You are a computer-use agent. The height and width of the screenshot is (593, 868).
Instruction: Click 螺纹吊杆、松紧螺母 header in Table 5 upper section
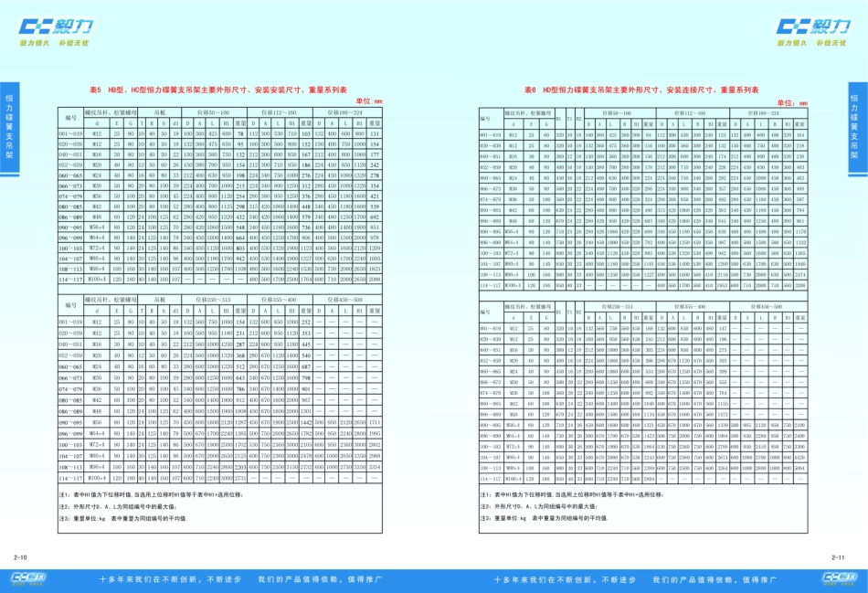pyautogui.click(x=111, y=112)
